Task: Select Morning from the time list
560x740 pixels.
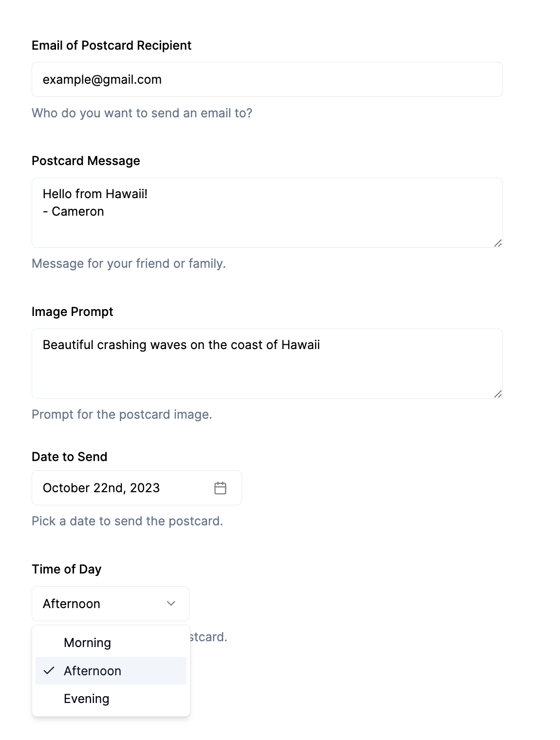Action: tap(88, 643)
